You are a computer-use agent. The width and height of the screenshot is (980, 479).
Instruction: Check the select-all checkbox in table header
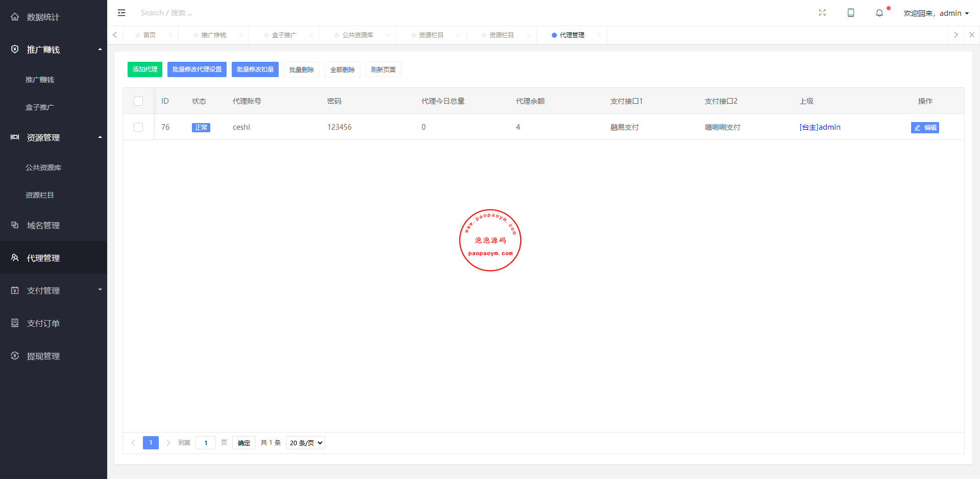coord(138,101)
